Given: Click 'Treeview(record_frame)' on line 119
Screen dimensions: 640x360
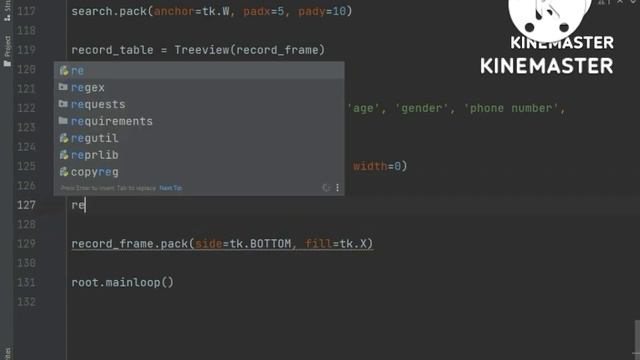Looking at the screenshot, I should (249, 50).
